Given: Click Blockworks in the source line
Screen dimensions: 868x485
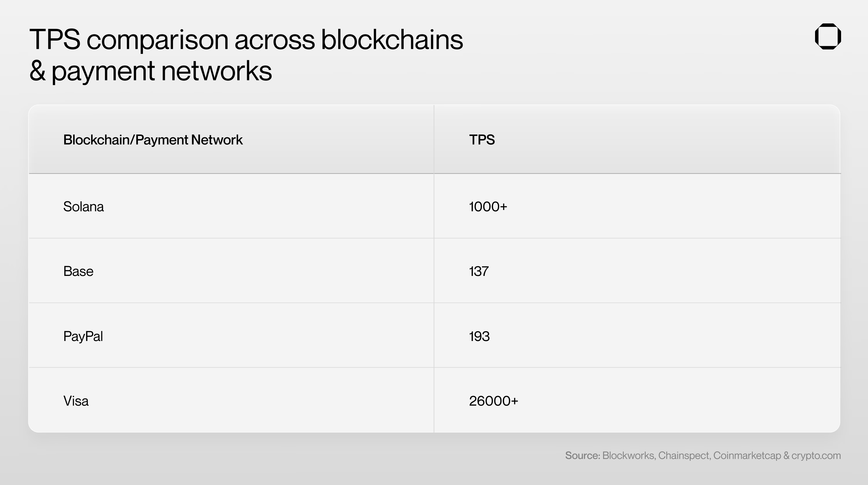Looking at the screenshot, I should click(x=628, y=456).
